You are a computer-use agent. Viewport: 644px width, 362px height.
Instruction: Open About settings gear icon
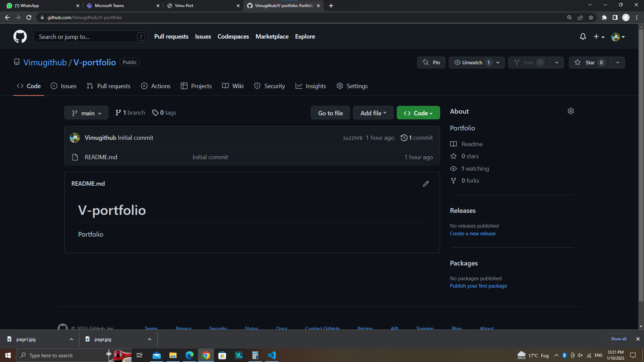571,111
